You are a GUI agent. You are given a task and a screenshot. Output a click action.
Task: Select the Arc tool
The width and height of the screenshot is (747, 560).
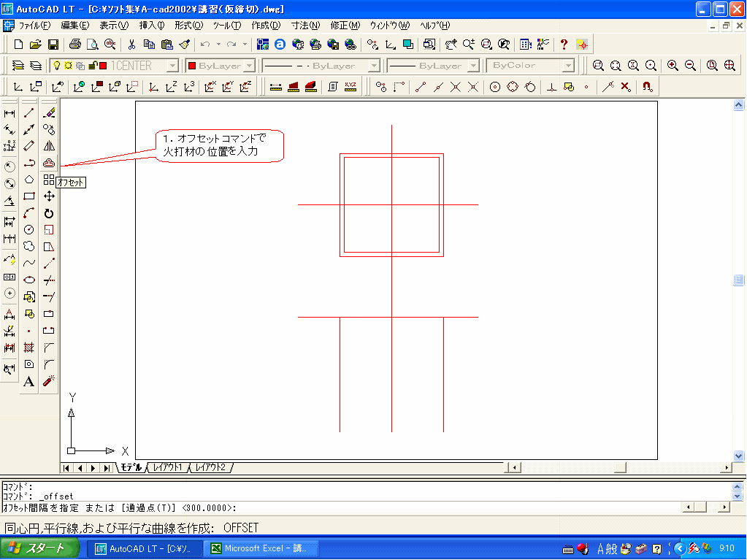tap(29, 213)
